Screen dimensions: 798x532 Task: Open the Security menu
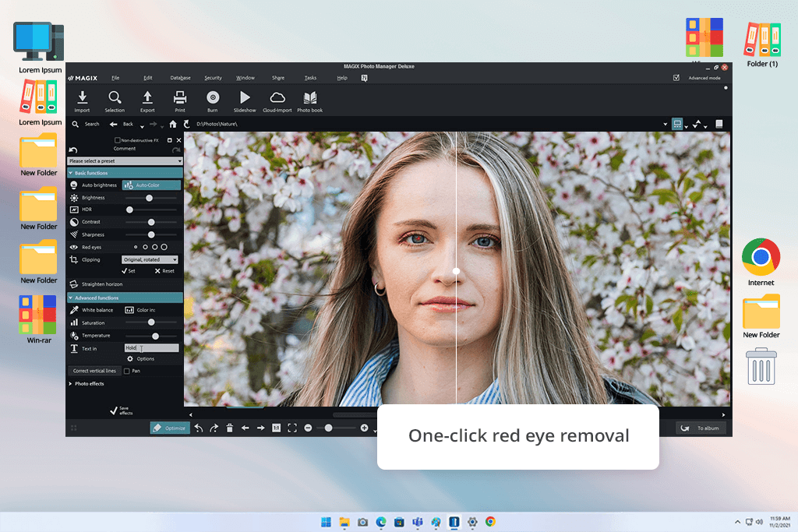tap(214, 78)
